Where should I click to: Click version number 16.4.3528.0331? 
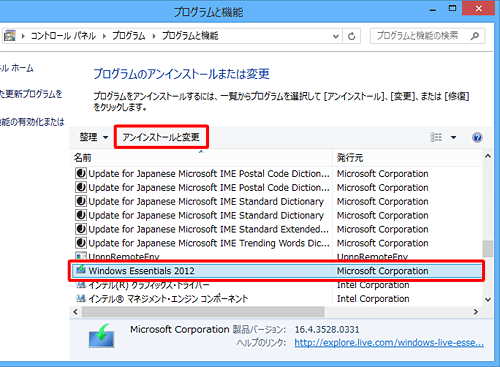pos(327,330)
